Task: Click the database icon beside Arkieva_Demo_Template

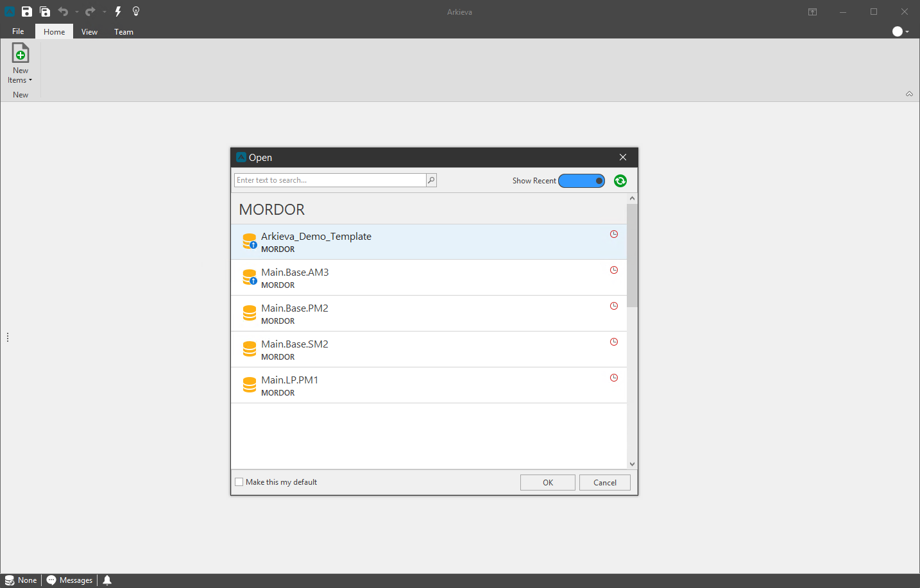Action: [250, 241]
